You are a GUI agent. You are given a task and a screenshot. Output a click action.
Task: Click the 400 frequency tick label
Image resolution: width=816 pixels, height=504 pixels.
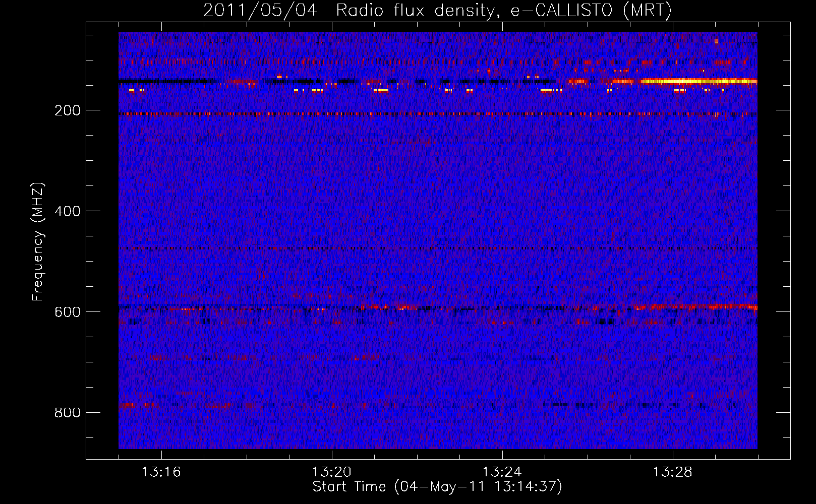tap(68, 211)
